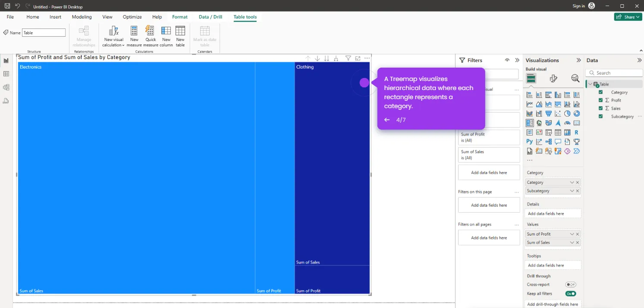Go back using tooltip arrow 4/7

pos(387,120)
